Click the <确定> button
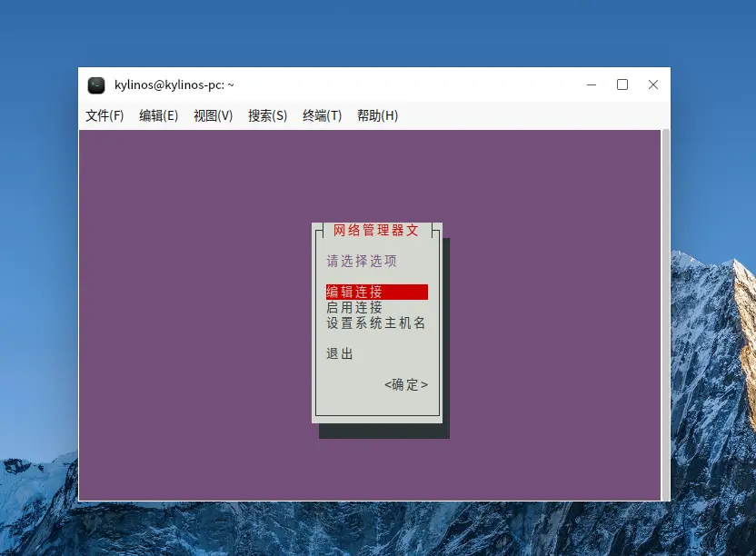 [x=406, y=384]
